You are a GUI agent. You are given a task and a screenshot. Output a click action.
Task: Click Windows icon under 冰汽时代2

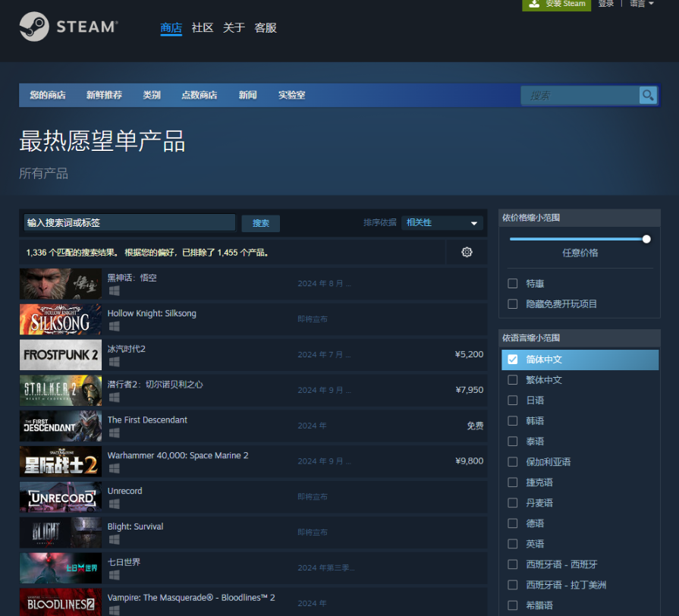(x=115, y=362)
